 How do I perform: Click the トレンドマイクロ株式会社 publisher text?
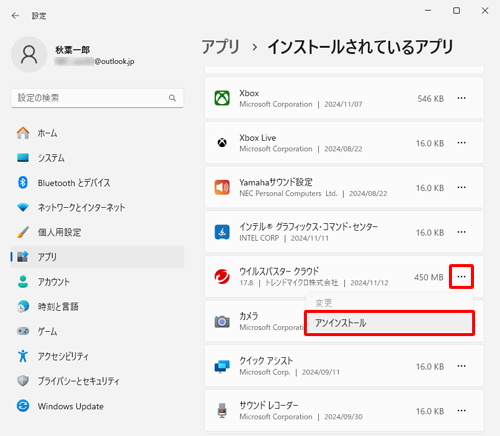[301, 283]
